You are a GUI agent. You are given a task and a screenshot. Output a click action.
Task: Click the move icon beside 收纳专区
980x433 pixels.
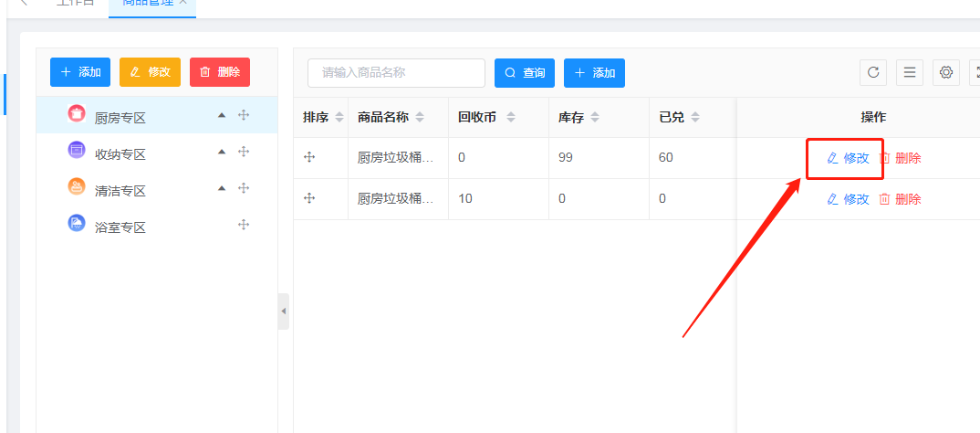244,152
